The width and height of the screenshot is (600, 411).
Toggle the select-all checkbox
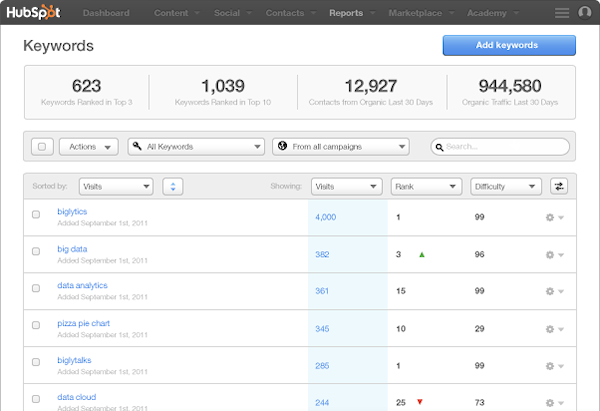42,147
